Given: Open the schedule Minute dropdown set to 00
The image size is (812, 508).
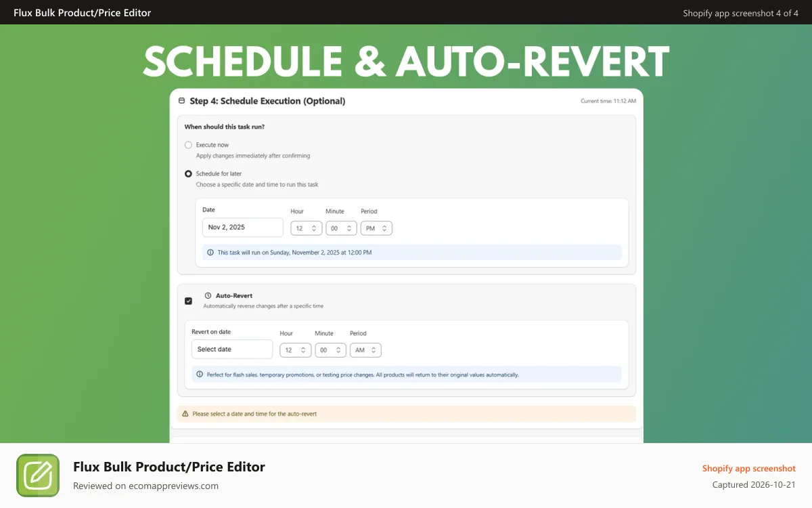Looking at the screenshot, I should point(342,228).
